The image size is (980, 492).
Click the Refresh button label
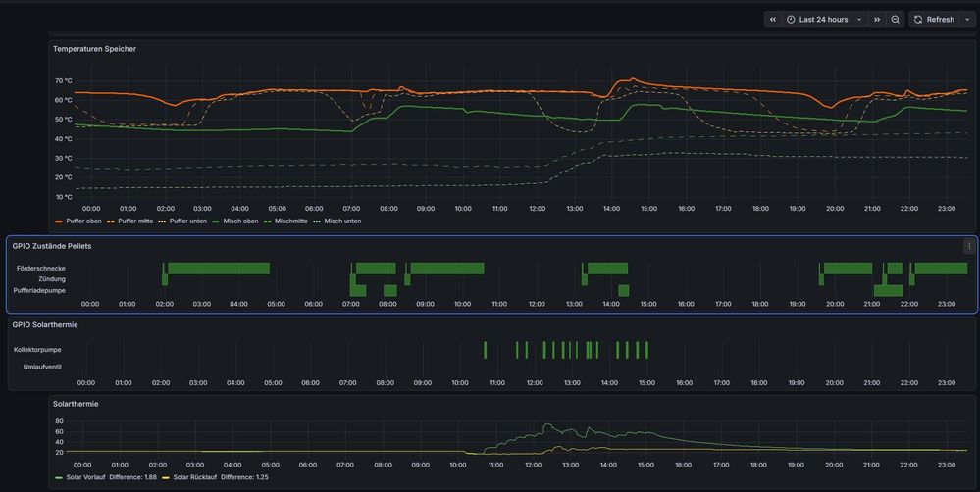point(940,20)
